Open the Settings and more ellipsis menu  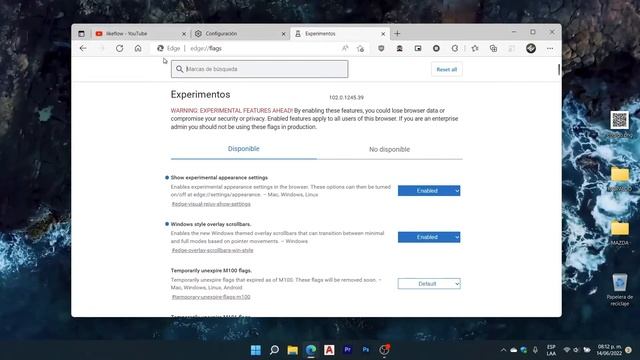click(x=550, y=48)
